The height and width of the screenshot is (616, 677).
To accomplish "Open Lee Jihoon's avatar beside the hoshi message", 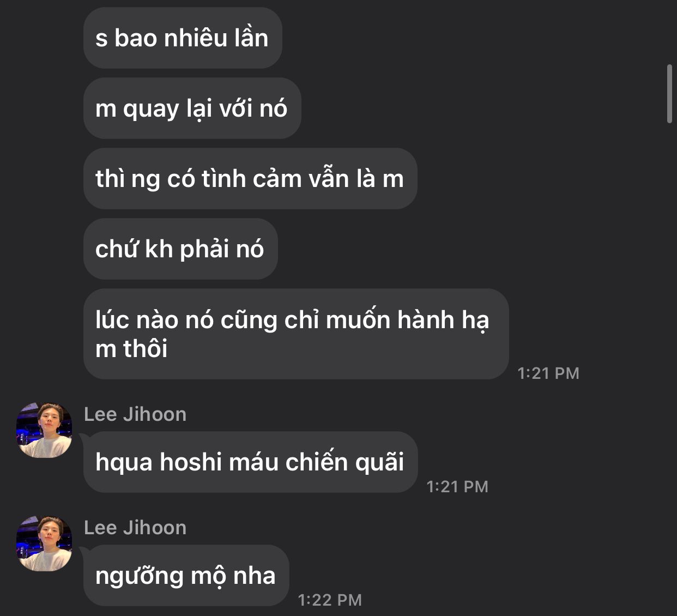I will tap(44, 430).
